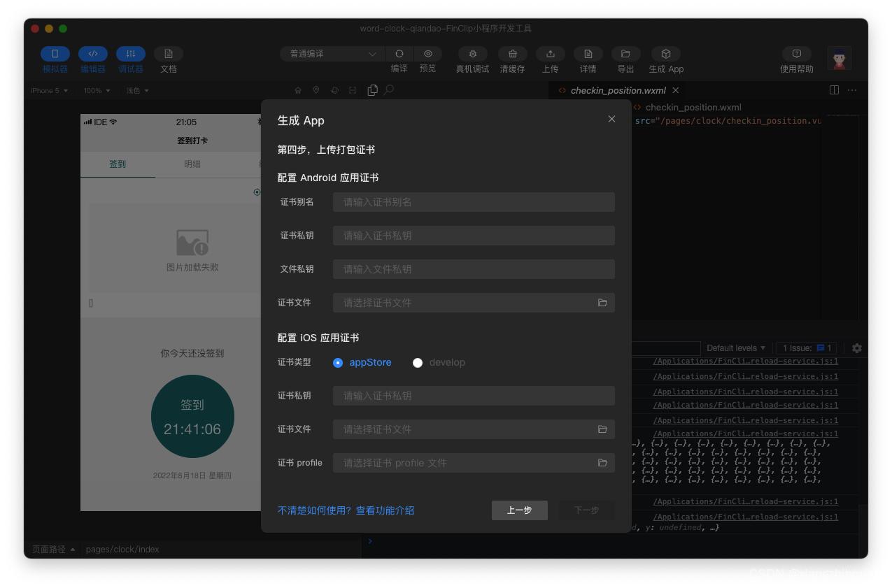Click the iOS 证书文件 chooser field
The height and width of the screenshot is (588, 892).
474,429
